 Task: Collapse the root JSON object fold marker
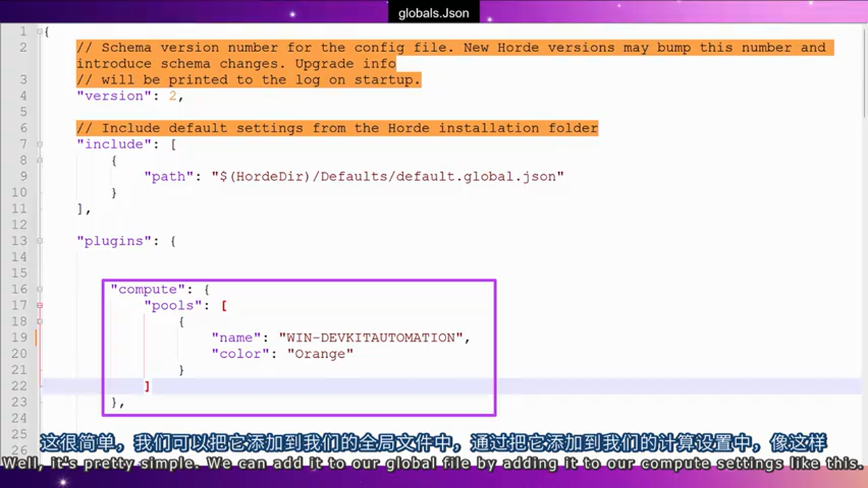(39, 31)
